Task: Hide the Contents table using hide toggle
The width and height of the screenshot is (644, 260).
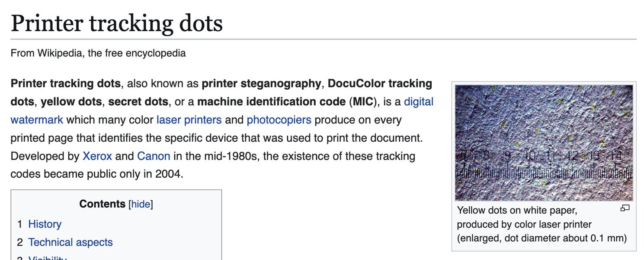Action: click(x=141, y=204)
